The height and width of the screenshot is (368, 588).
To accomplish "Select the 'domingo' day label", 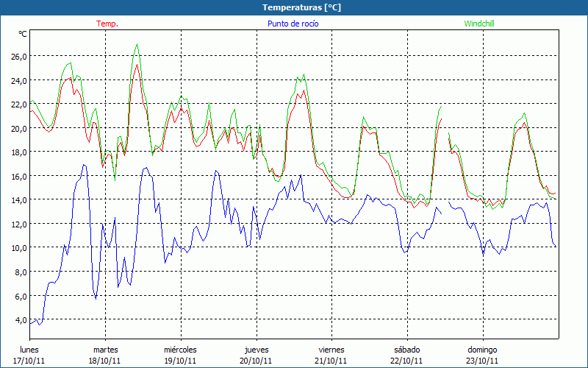I will coord(482,350).
